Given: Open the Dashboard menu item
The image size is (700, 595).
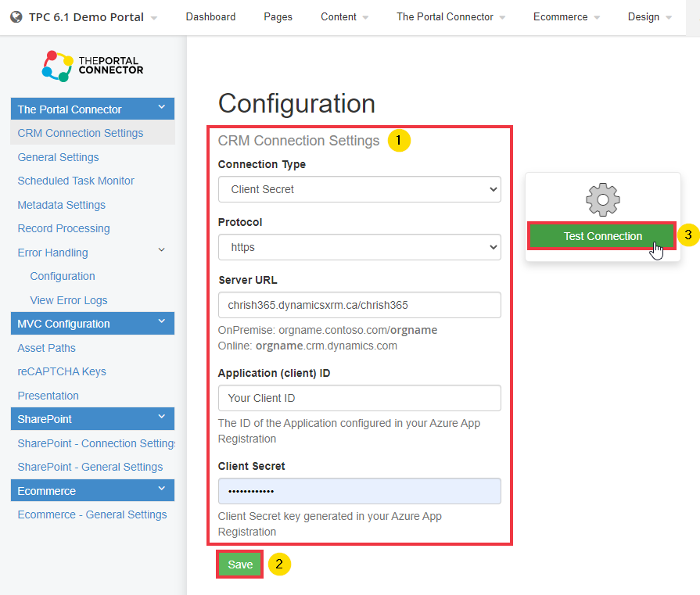Looking at the screenshot, I should click(x=210, y=17).
